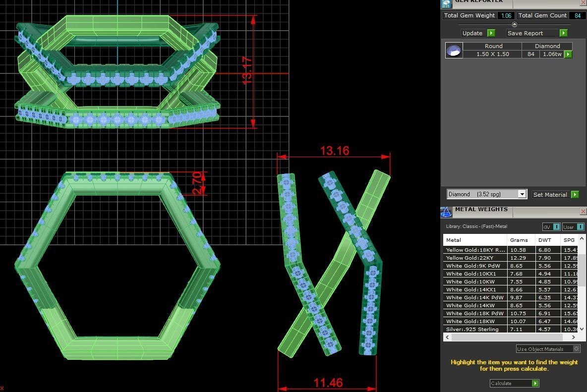Select the White Gold:14KW row

click(511, 305)
